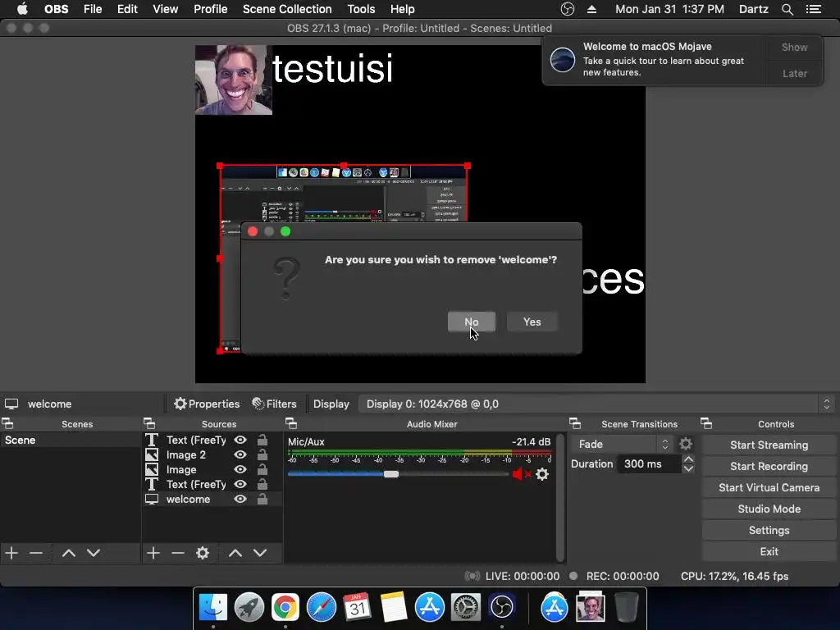Add a new scene with the plus icon

(11, 553)
